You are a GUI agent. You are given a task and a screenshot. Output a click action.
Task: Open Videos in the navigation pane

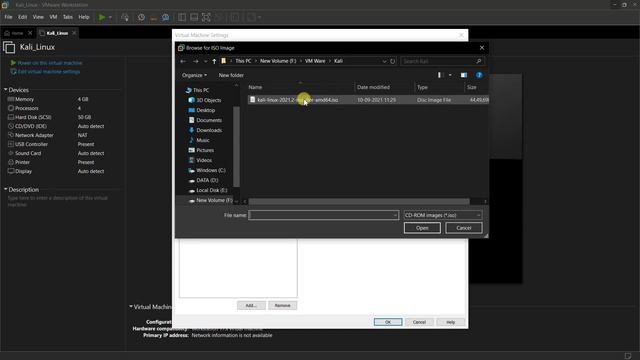pyautogui.click(x=200, y=160)
